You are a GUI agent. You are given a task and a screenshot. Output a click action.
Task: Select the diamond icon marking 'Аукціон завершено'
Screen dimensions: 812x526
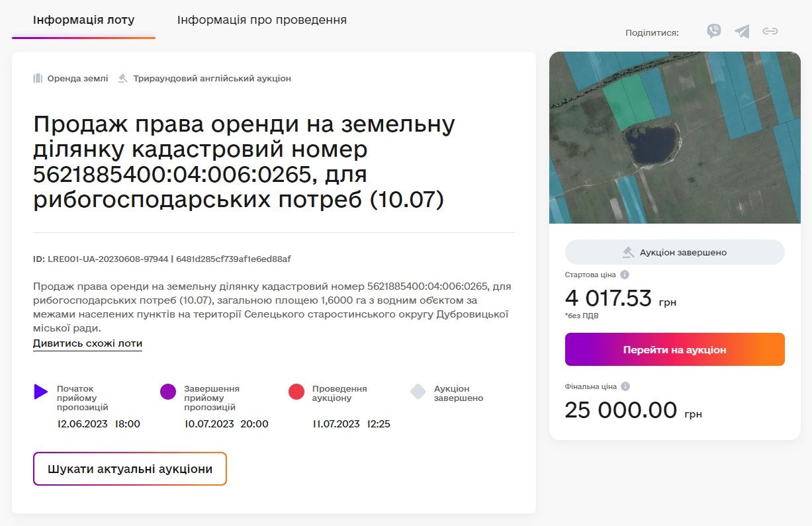(x=418, y=392)
